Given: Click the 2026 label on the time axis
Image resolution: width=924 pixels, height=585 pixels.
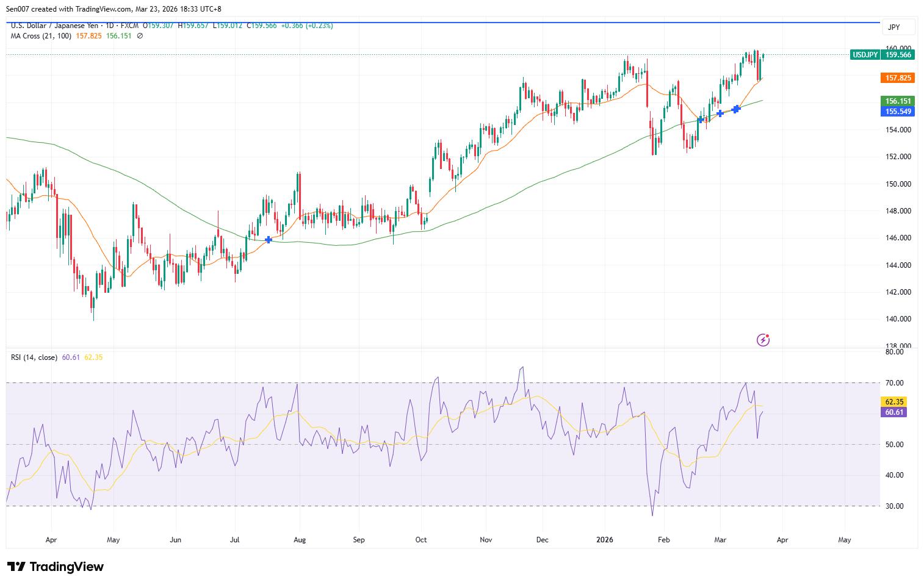Looking at the screenshot, I should [605, 540].
